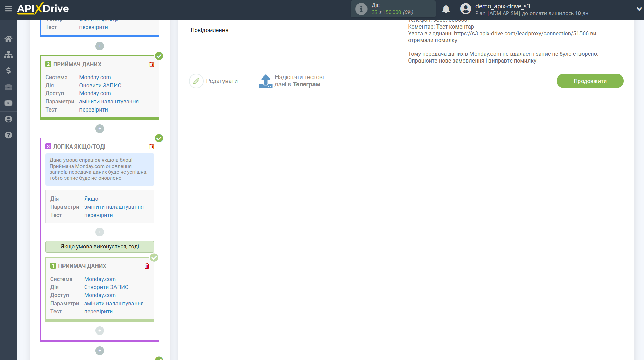Click plus button above block 2 ПРИЙМАЧ ДАНИХ
644x360 pixels.
(x=100, y=46)
